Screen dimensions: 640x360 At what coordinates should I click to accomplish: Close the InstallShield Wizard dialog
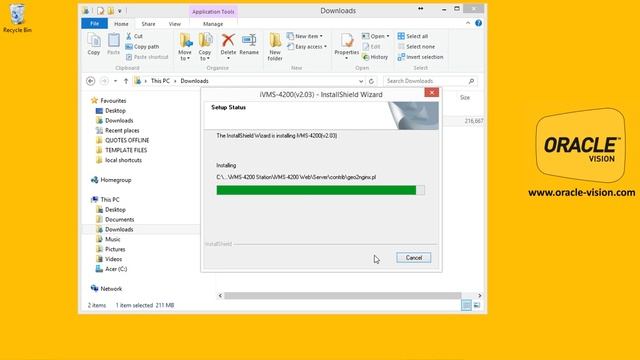click(431, 93)
